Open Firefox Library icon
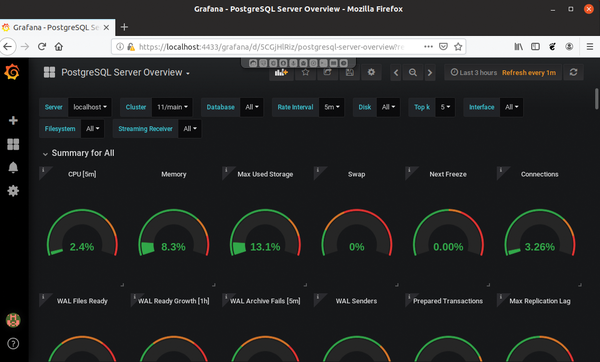This screenshot has width=600, height=362. [518, 47]
